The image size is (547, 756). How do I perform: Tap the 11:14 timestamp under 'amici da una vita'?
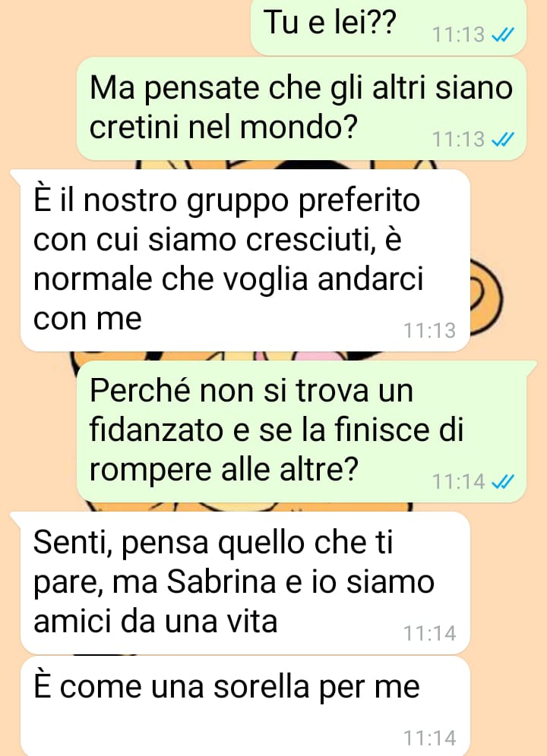point(430,633)
